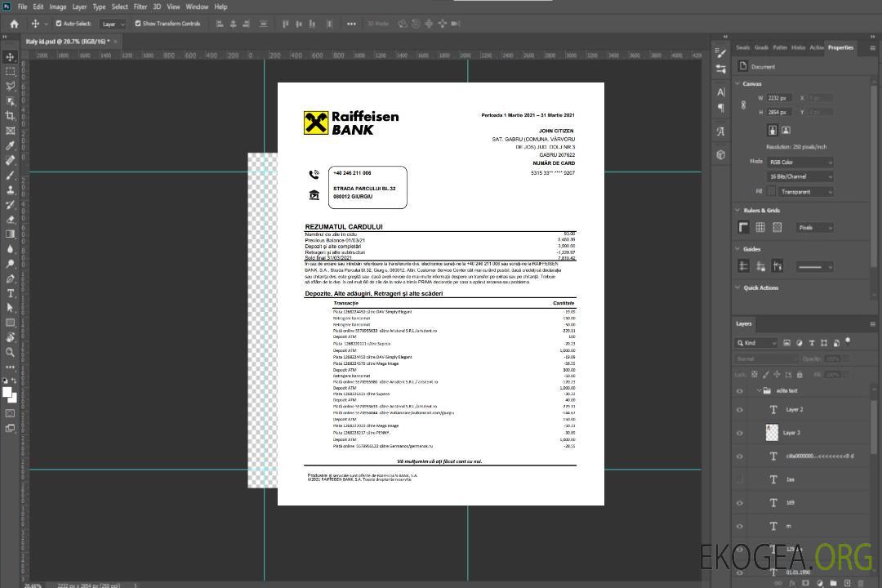Click the Home icon in options bar
882x588 pixels.
[x=14, y=24]
